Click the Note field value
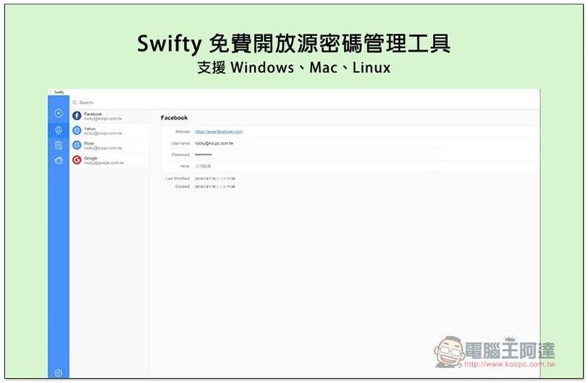This screenshot has height=383, width=588. 203,166
